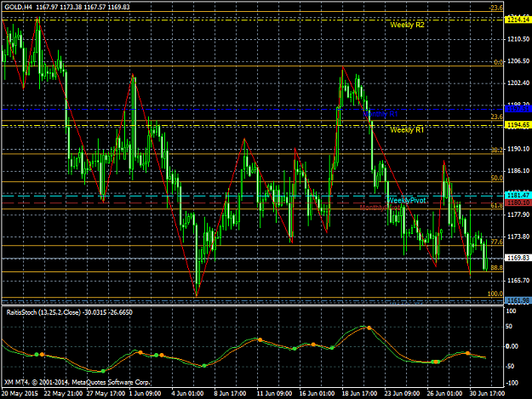Click the Fibonacci 77.6 level label
This screenshot has height=399, width=532.
tap(497, 242)
